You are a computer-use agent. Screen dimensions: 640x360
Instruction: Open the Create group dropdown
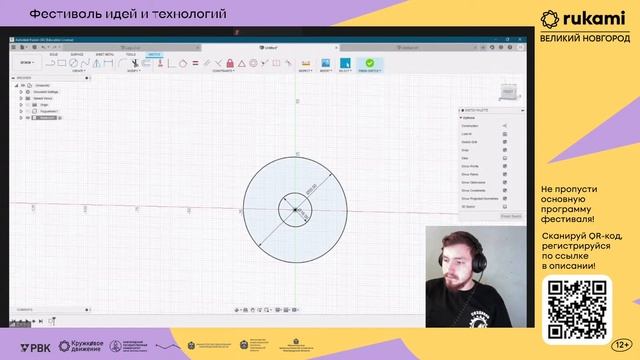(x=78, y=71)
